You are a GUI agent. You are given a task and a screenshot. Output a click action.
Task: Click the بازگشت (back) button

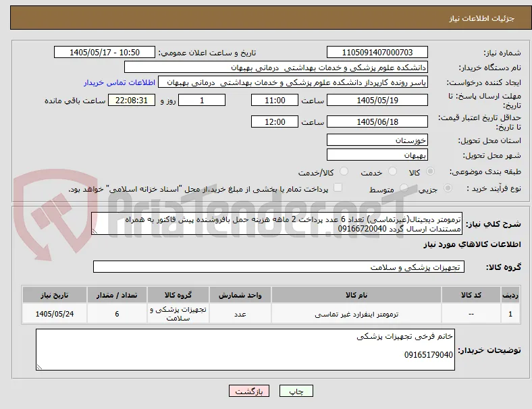tap(249, 391)
